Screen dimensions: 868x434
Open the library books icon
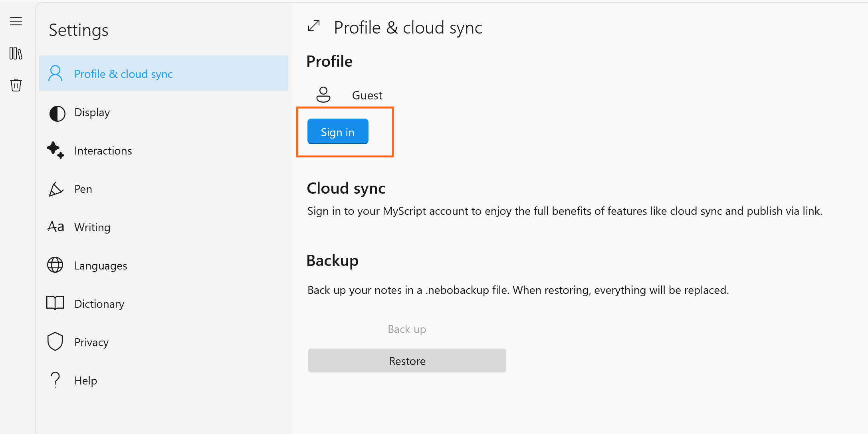pyautogui.click(x=16, y=53)
